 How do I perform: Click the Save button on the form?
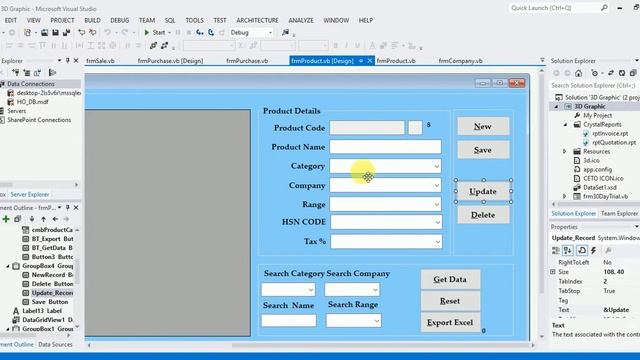(x=483, y=150)
